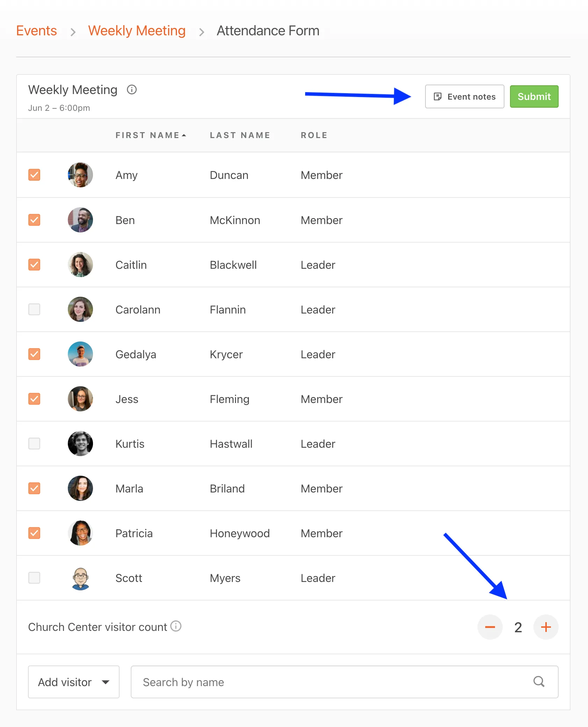The width and height of the screenshot is (588, 727).
Task: Uncheck attendance for Amy Duncan
Action: [x=34, y=175]
